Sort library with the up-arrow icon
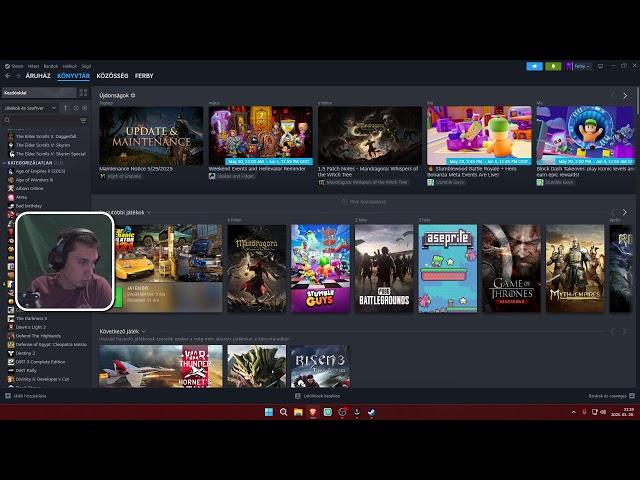 65,108
